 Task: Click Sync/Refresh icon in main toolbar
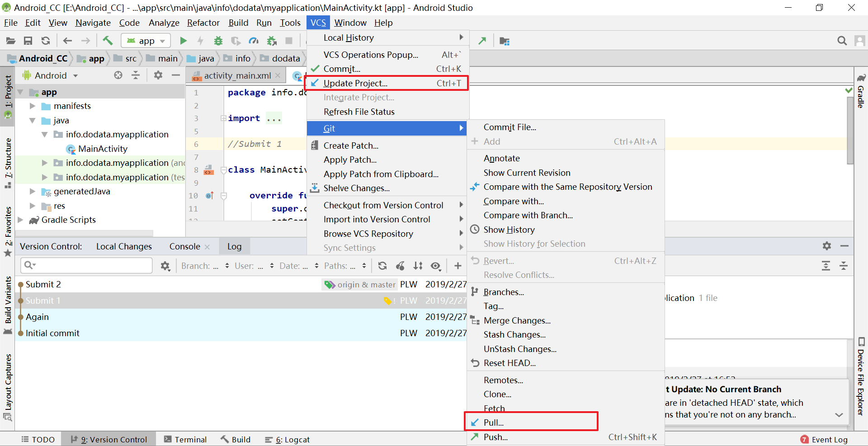pos(46,41)
